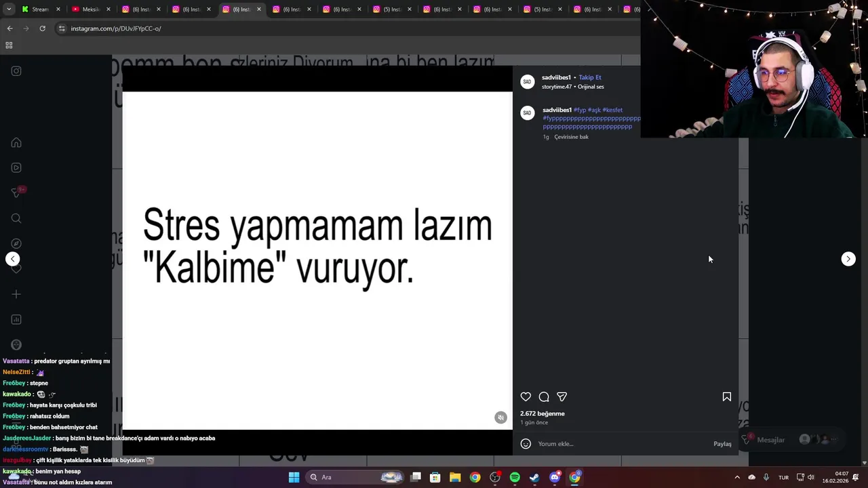Open direct messages icon with 9+ badge
The width and height of the screenshot is (868, 488).
point(16,193)
